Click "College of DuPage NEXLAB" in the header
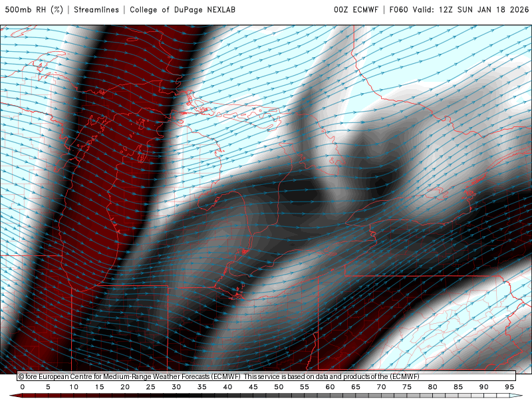The image size is (532, 399). pyautogui.click(x=182, y=10)
